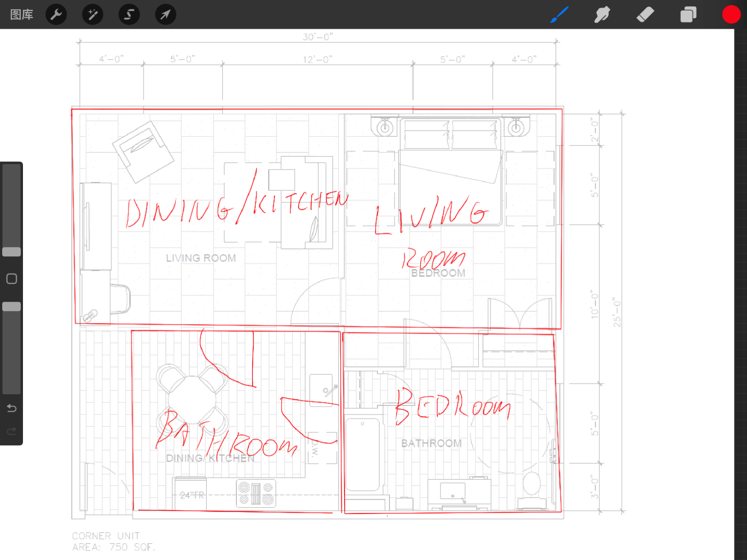Open the Actions wrench menu

tap(56, 15)
